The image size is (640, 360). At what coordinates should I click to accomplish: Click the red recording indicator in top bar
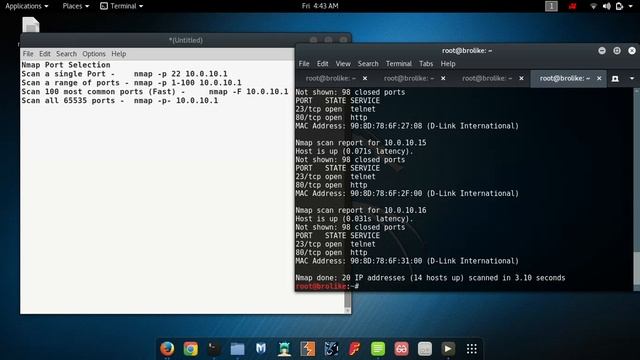(573, 6)
